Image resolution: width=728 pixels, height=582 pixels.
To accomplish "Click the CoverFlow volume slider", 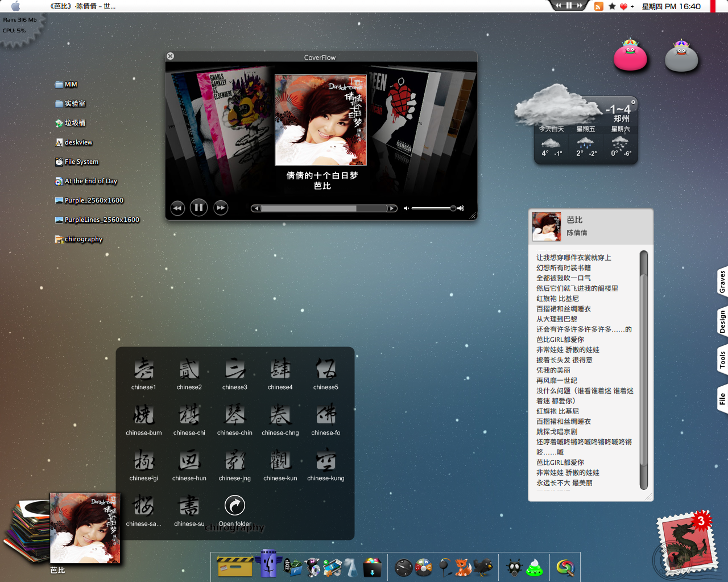I will (433, 208).
